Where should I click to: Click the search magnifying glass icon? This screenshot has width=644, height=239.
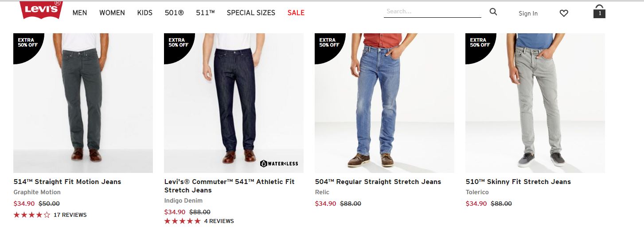493,12
